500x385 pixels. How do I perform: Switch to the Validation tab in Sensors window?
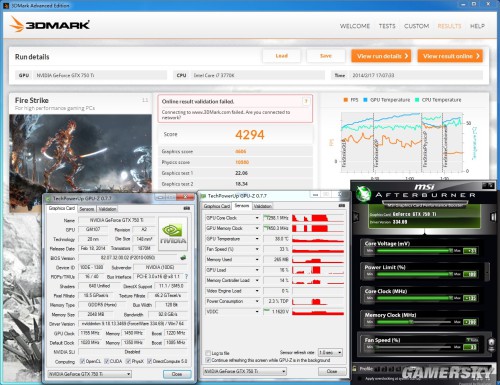pos(263,206)
